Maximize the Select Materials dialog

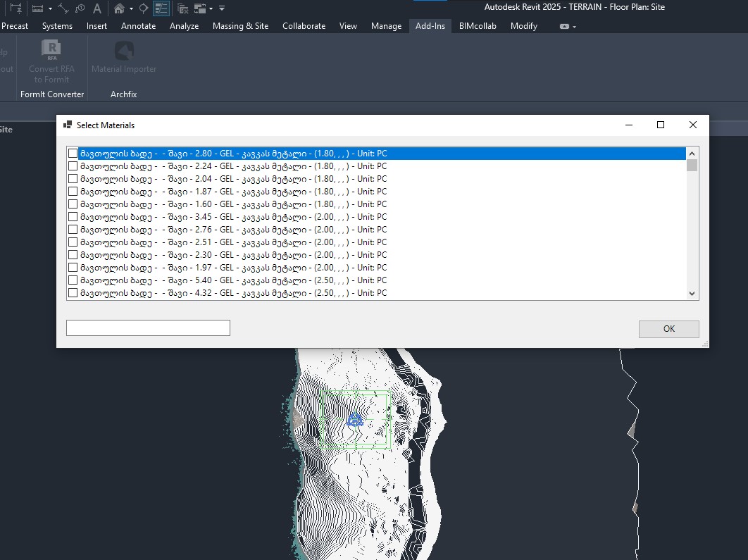(661, 125)
